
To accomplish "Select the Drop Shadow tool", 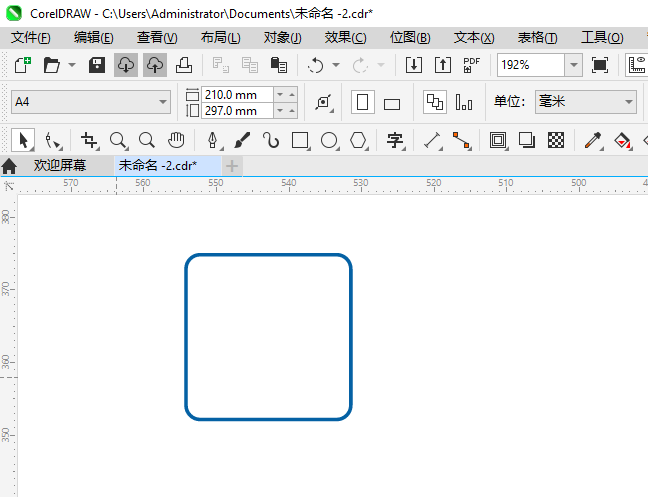I will [x=527, y=140].
